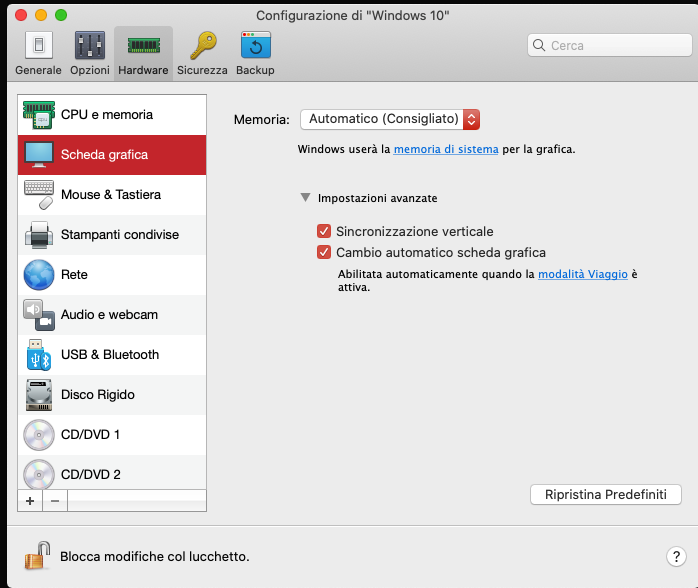The image size is (698, 588).
Task: Click Blocca modifiche col lucchetto text
Action: (154, 556)
